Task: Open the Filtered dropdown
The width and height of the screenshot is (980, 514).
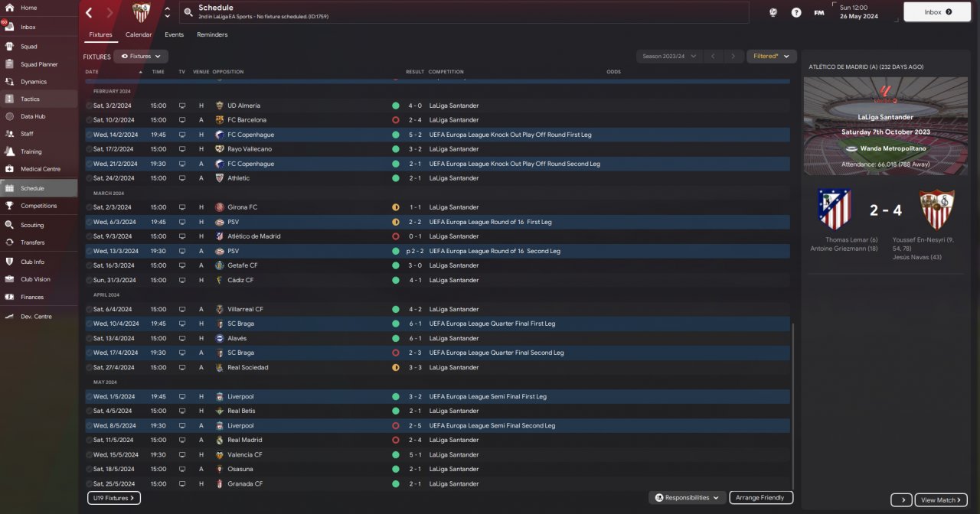Action: pos(772,57)
